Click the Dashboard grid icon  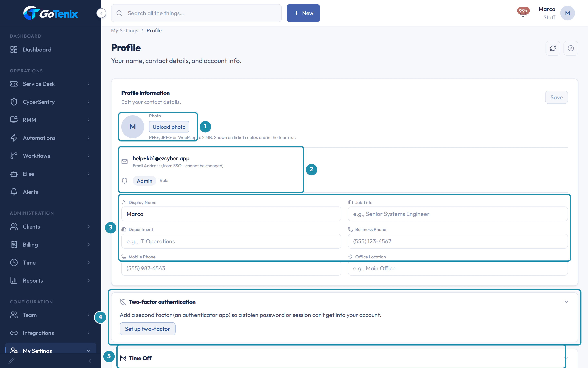pyautogui.click(x=14, y=49)
